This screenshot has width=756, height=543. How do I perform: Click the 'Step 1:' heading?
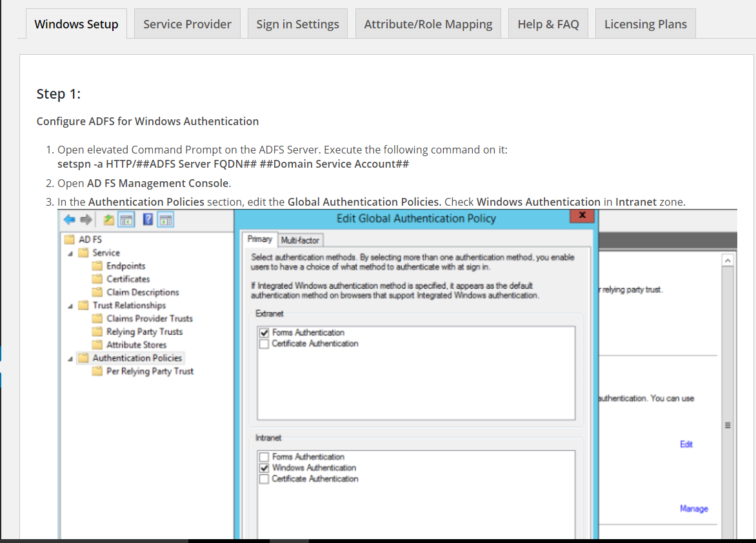pos(58,94)
